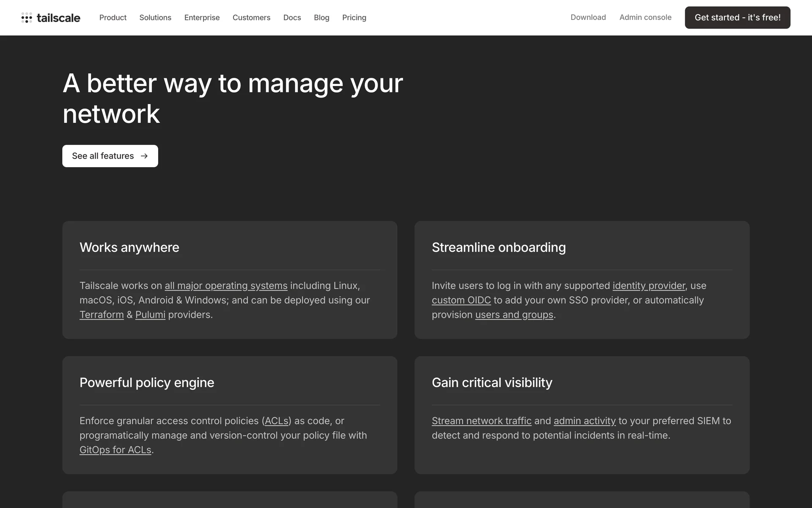This screenshot has width=812, height=508.
Task: Click the Tailscale logo icon
Action: (x=27, y=18)
